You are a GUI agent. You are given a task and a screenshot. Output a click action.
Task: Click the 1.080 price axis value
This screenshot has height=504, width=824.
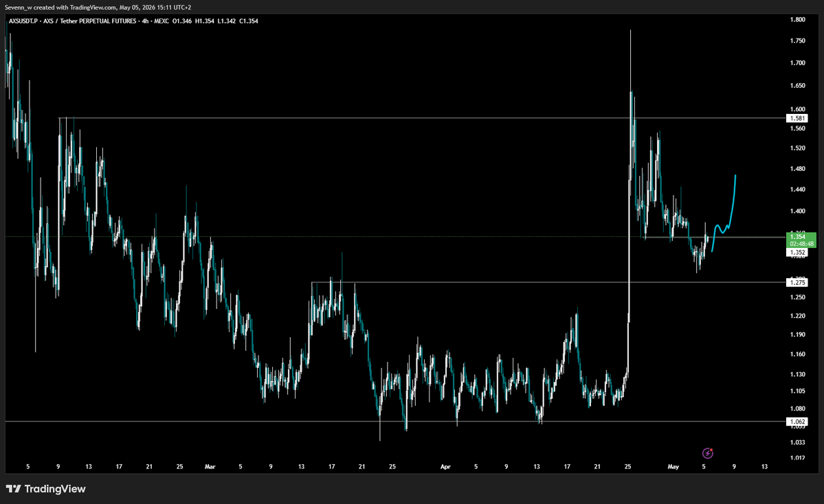click(x=797, y=409)
